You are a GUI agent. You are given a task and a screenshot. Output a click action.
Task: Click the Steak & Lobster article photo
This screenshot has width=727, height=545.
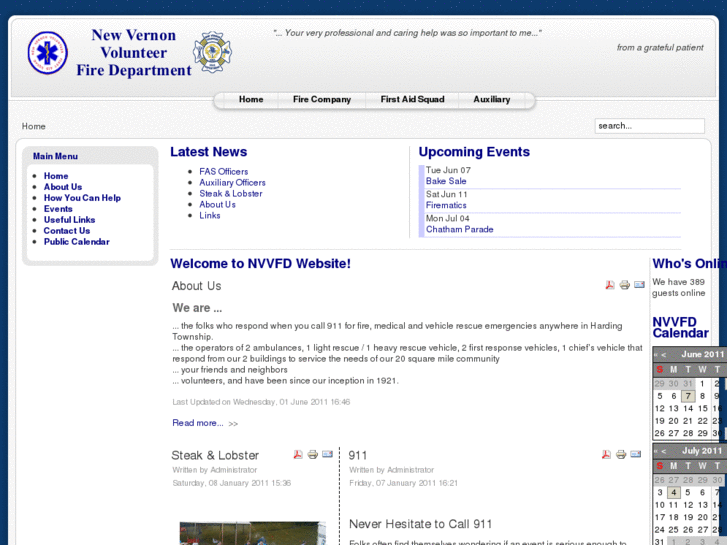tap(253, 533)
